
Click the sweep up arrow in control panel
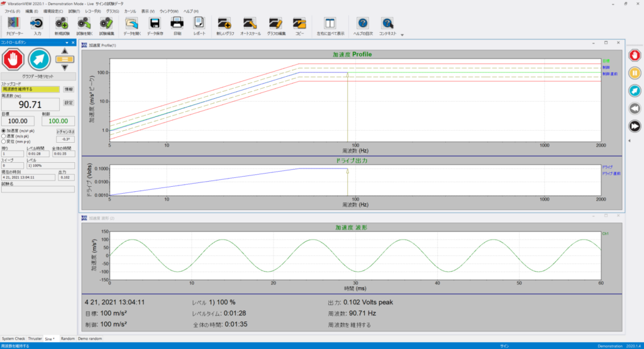(65, 51)
